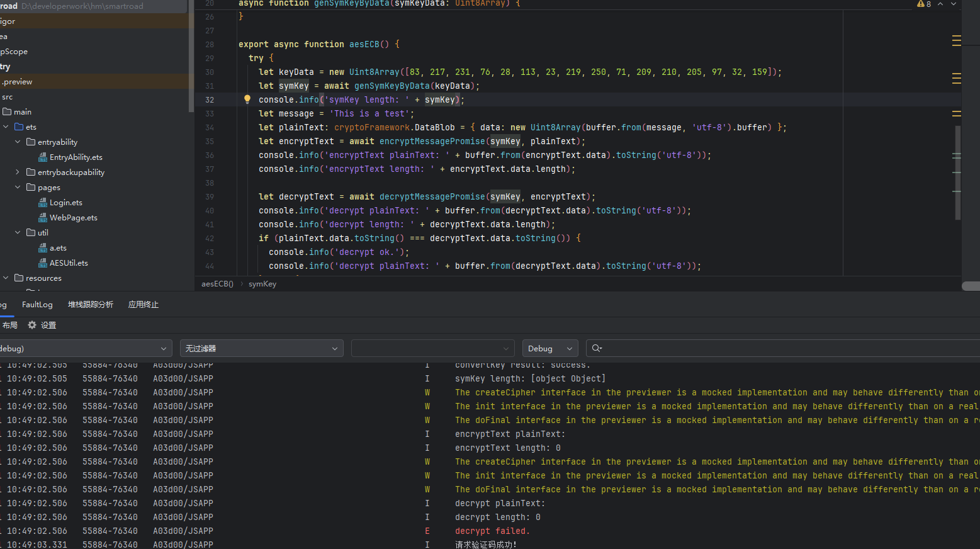Click the main folder icon
The height and width of the screenshot is (549, 980).
coord(7,112)
